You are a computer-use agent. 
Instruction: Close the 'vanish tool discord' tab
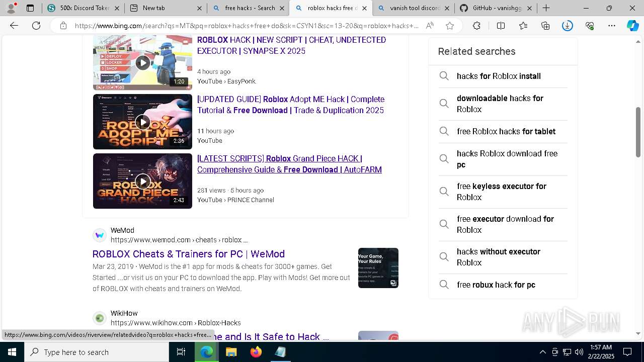tap(447, 8)
